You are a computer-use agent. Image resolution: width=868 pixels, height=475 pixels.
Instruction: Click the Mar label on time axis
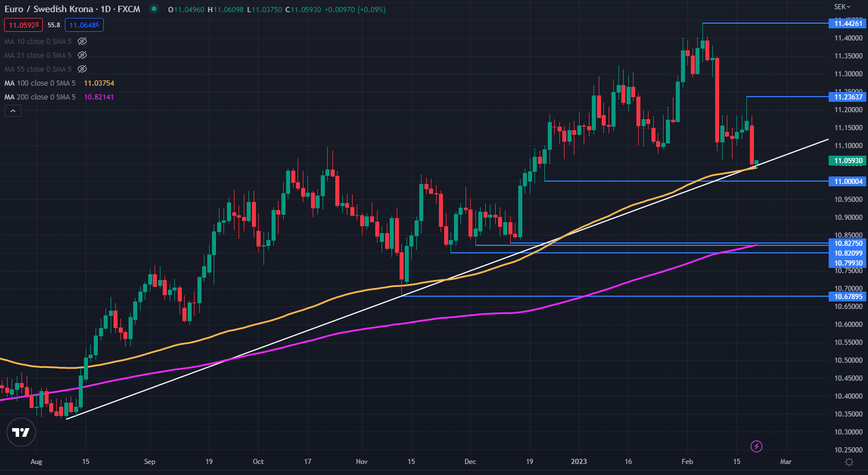[786, 462]
